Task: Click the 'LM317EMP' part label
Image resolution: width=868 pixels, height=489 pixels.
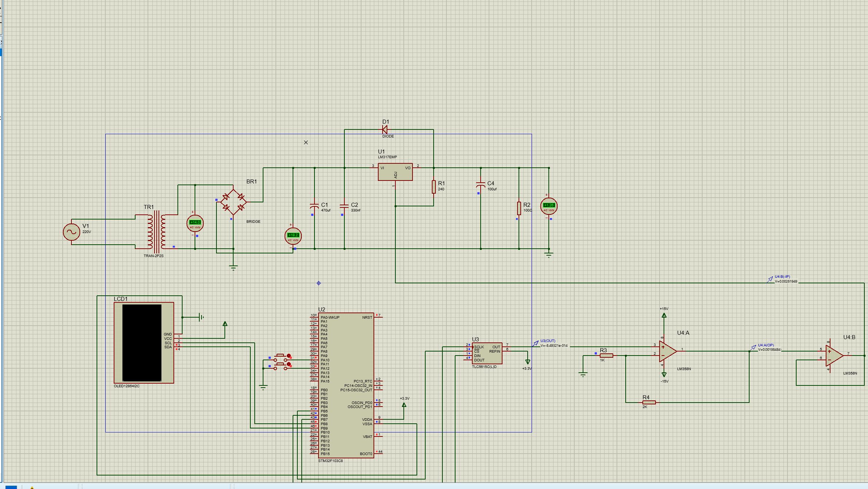Action: 387,157
